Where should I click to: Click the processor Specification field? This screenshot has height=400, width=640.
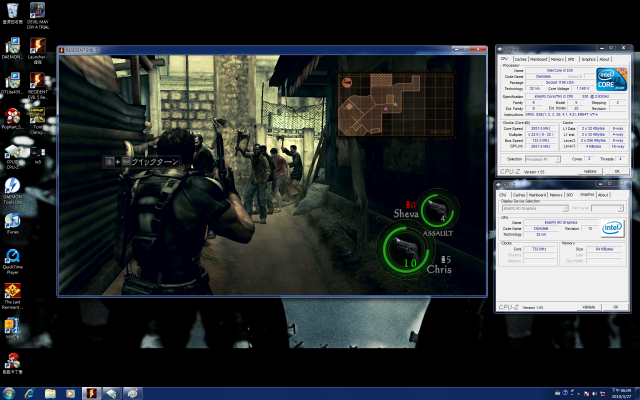pyautogui.click(x=574, y=97)
